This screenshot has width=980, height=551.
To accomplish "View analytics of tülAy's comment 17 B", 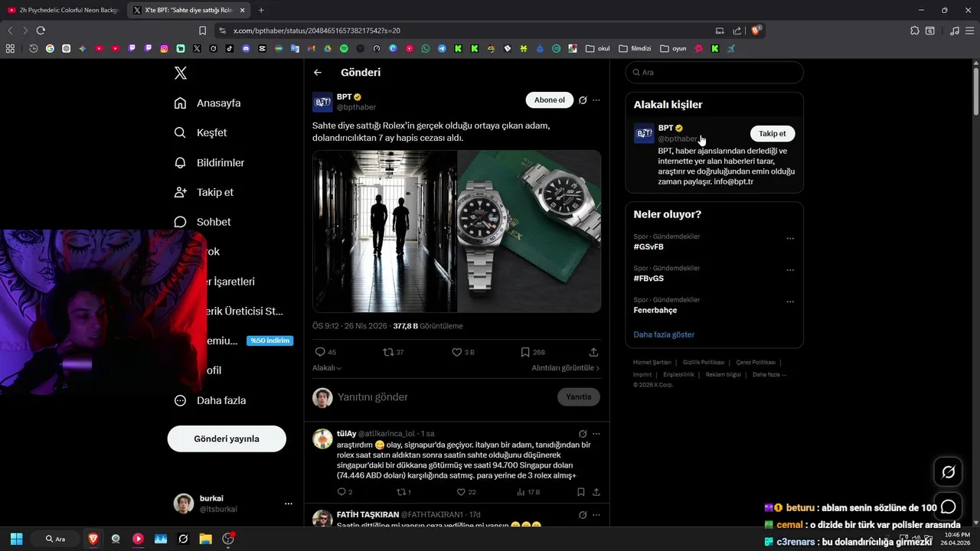I will coord(528,492).
